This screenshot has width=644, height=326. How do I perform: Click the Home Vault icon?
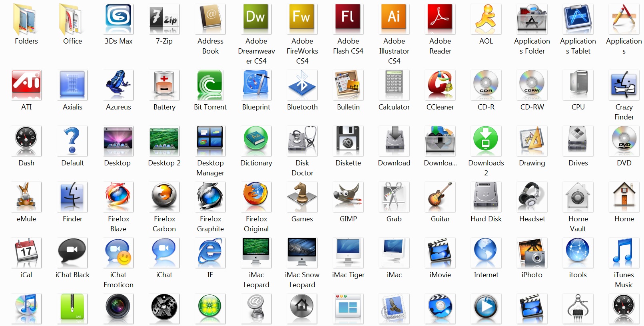tap(578, 197)
